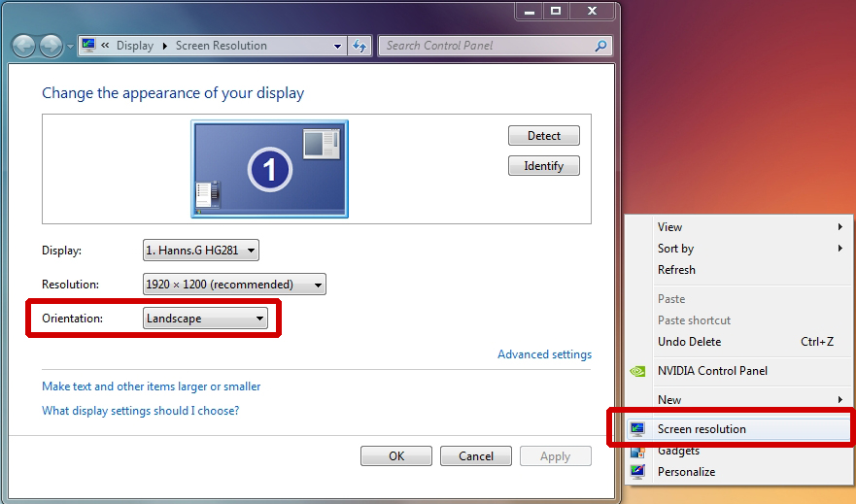This screenshot has height=504, width=856.
Task: Click the New submenu arrow
Action: coord(840,400)
